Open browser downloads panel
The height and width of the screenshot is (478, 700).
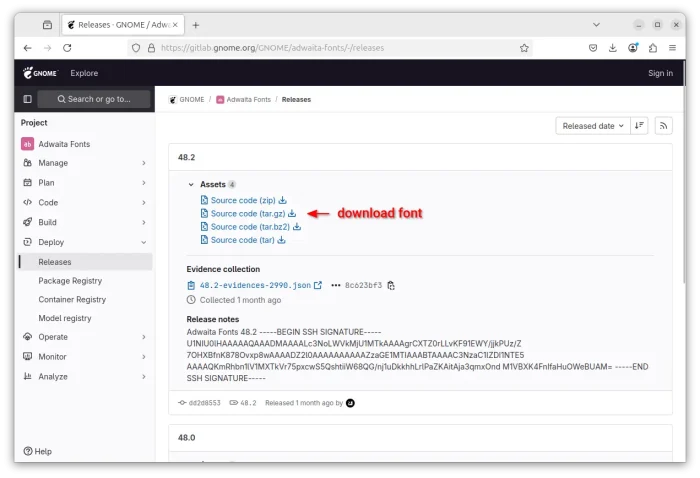[612, 48]
